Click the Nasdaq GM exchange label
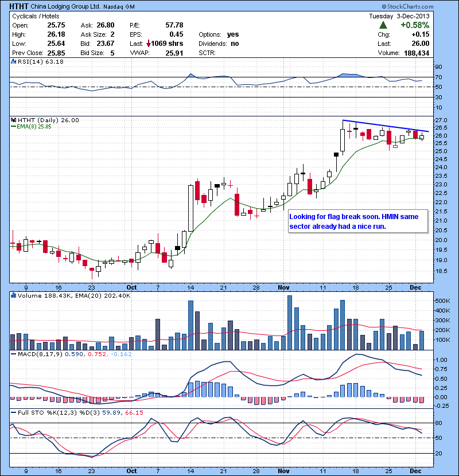Viewport: 459px width, 476px height. point(119,7)
